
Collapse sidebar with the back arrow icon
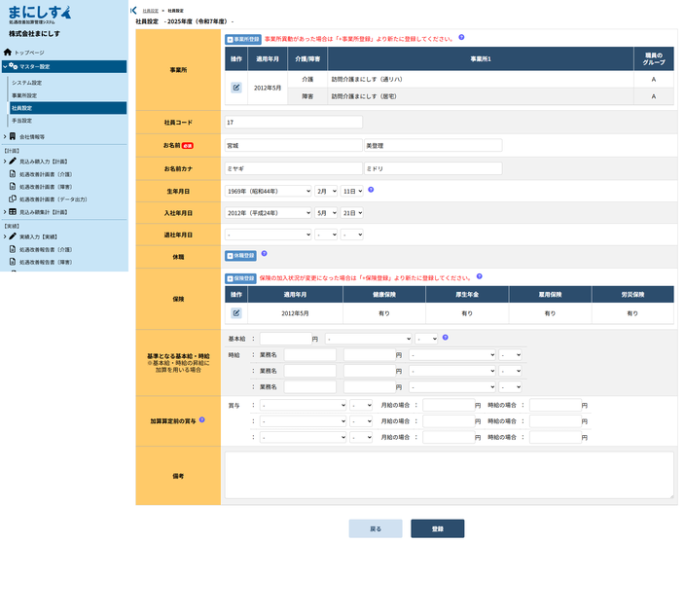pos(133,11)
